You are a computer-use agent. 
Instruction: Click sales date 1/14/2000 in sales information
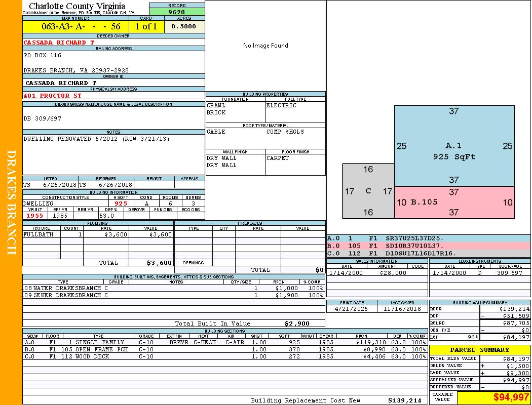tap(346, 273)
